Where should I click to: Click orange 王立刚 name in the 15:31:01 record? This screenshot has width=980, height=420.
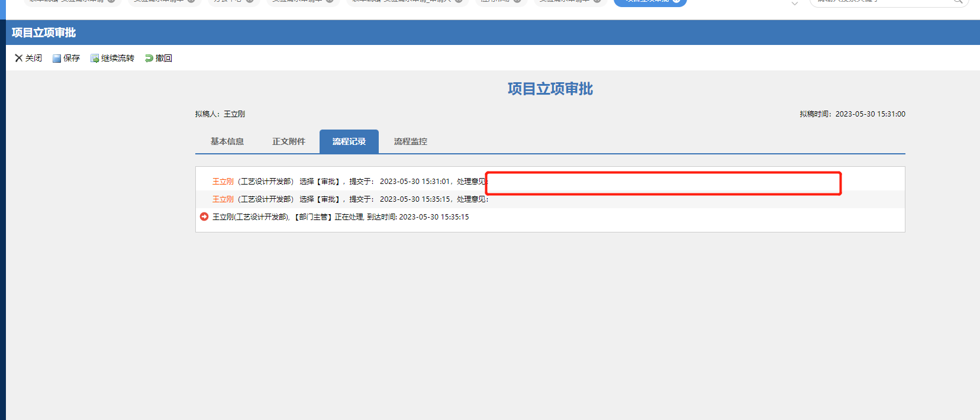pos(223,182)
